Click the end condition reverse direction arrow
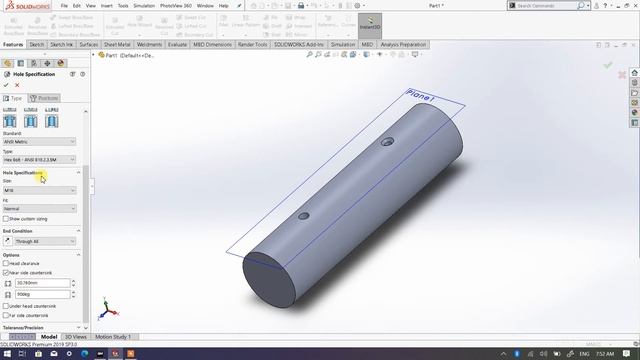This screenshot has height=360, width=640. click(x=8, y=241)
